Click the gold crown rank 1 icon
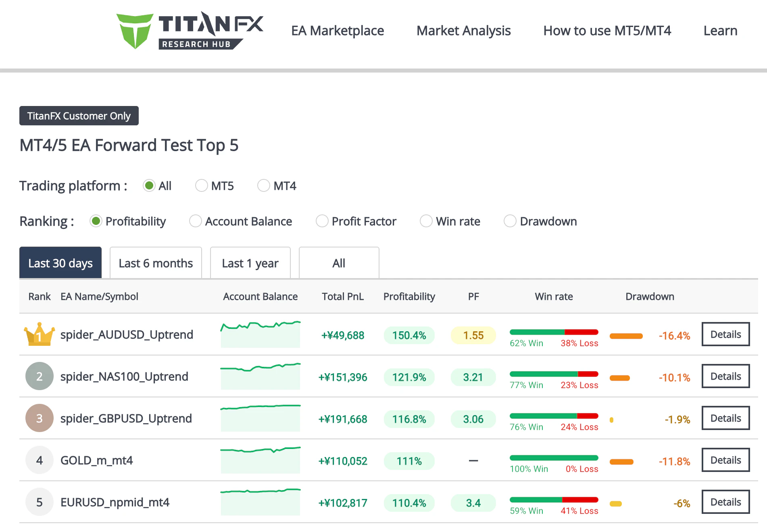The image size is (767, 532). [39, 335]
